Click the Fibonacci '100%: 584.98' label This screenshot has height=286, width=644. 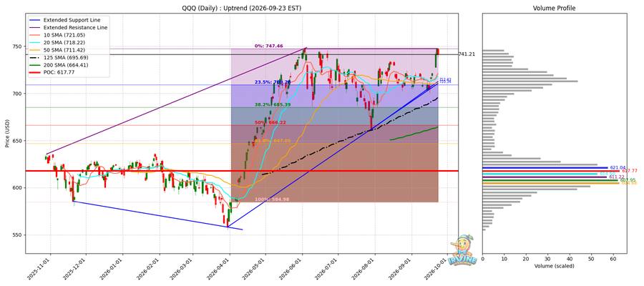click(x=273, y=199)
